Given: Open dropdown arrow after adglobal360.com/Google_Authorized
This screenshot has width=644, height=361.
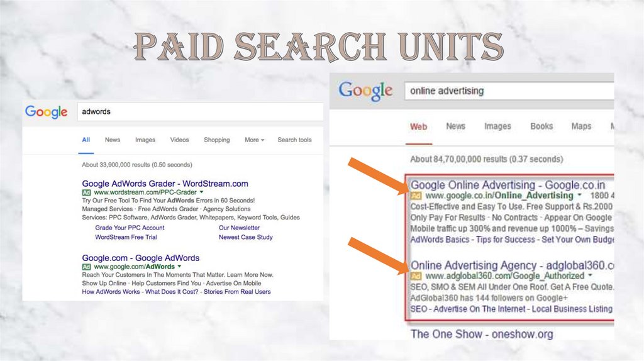Looking at the screenshot, I should [x=590, y=276].
